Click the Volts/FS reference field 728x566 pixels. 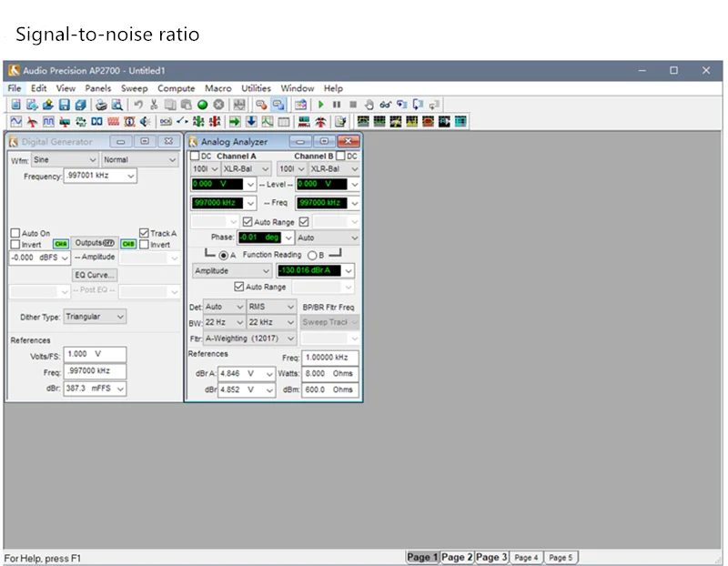[95, 354]
